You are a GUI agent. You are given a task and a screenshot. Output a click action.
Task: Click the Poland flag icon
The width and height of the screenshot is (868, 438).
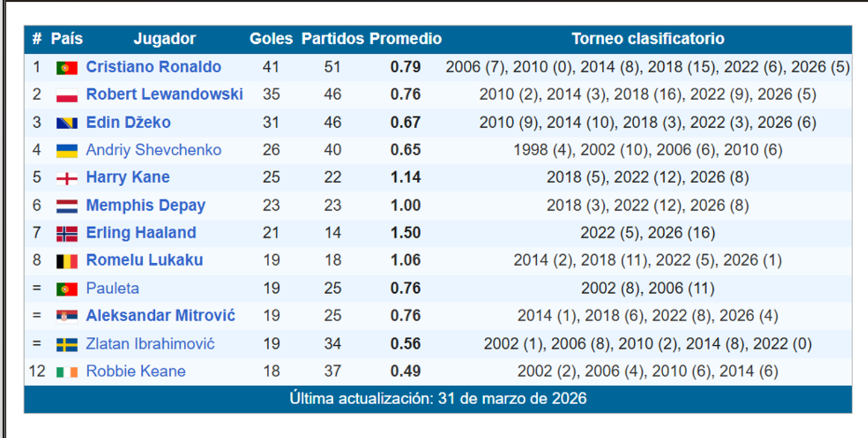pyautogui.click(x=67, y=95)
